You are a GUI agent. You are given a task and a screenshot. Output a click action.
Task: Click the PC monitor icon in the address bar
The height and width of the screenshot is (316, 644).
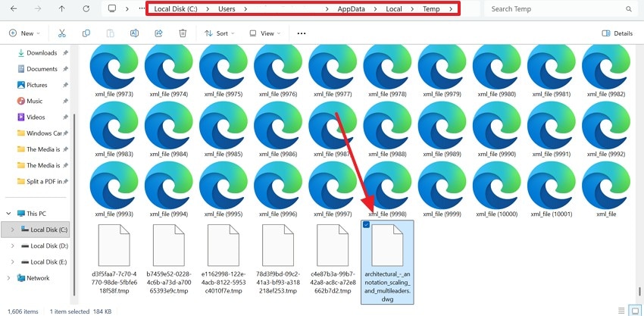point(111,8)
